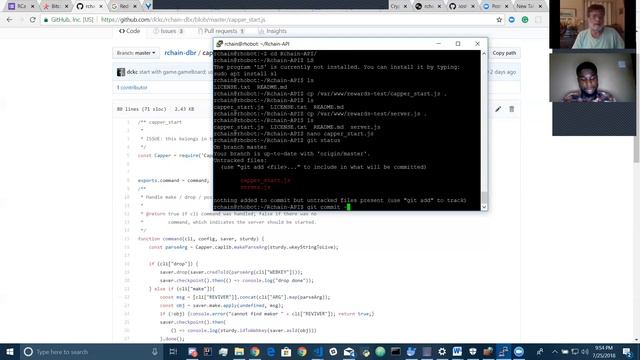The image size is (640, 360).
Task: Minimize the PuTTY terminal window
Action: pyautogui.click(x=438, y=44)
